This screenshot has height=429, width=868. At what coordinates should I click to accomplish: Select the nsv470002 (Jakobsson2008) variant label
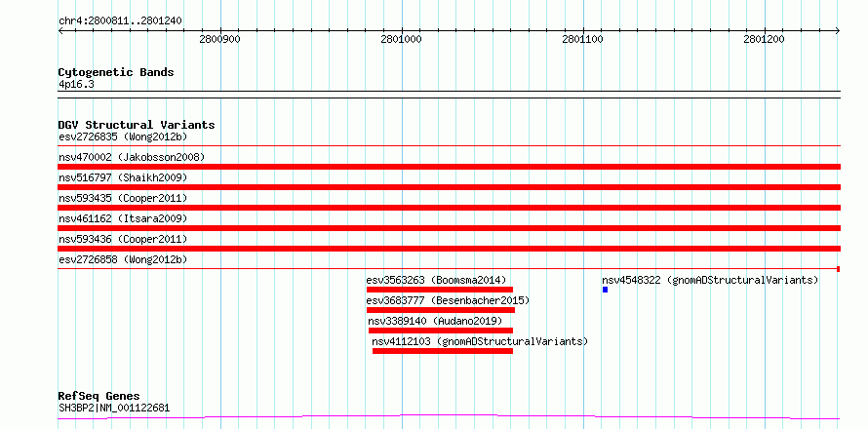132,157
